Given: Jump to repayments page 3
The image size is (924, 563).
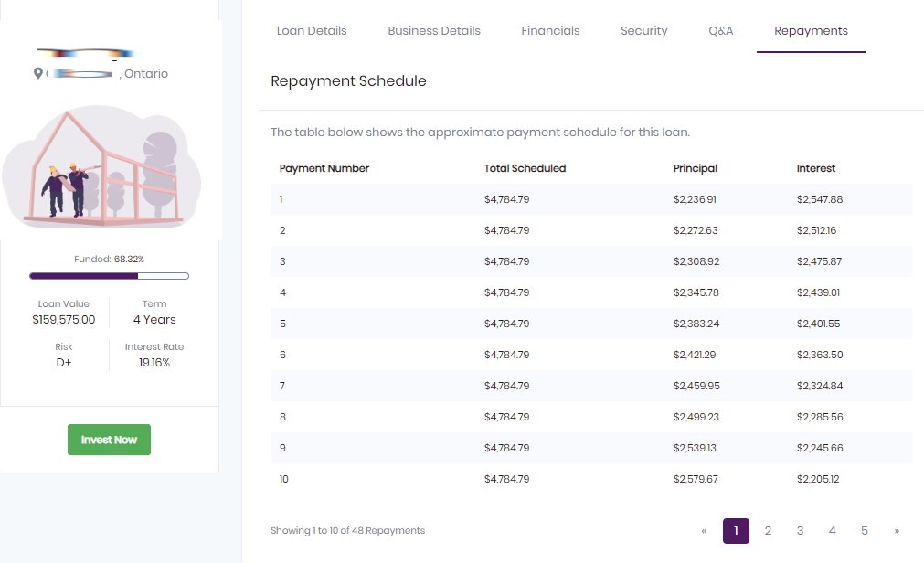Looking at the screenshot, I should [x=800, y=531].
